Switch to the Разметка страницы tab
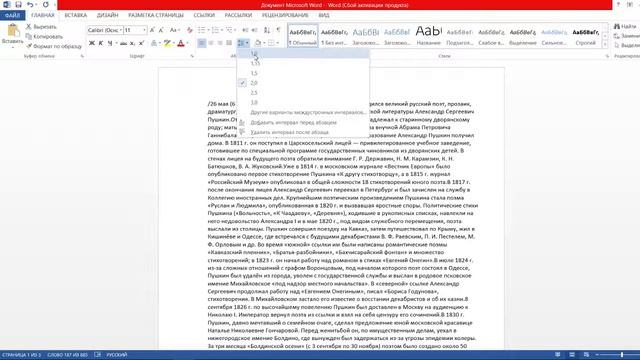640x360 pixels. (156, 15)
